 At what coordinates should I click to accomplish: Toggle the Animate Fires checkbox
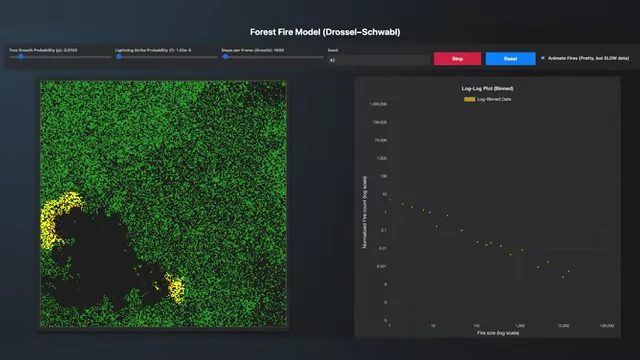tap(543, 58)
